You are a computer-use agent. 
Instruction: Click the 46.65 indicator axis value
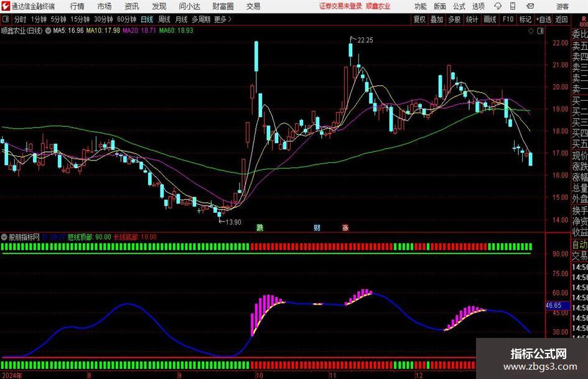coord(554,306)
